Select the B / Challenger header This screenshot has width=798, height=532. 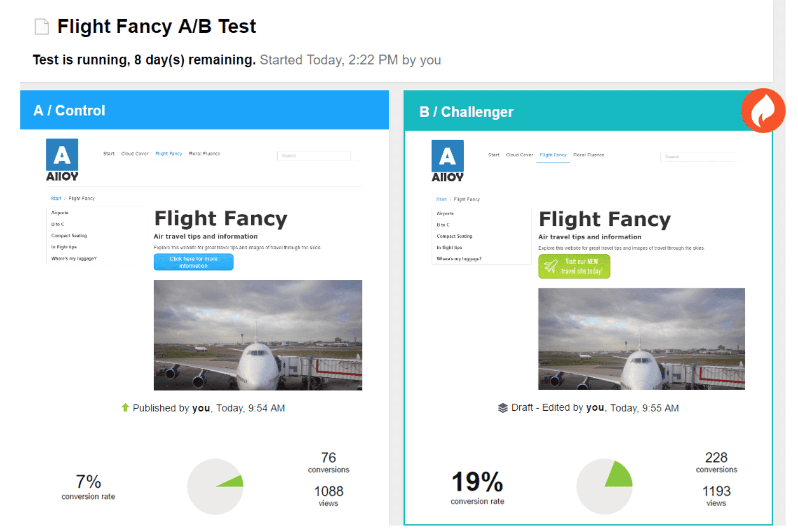588,112
